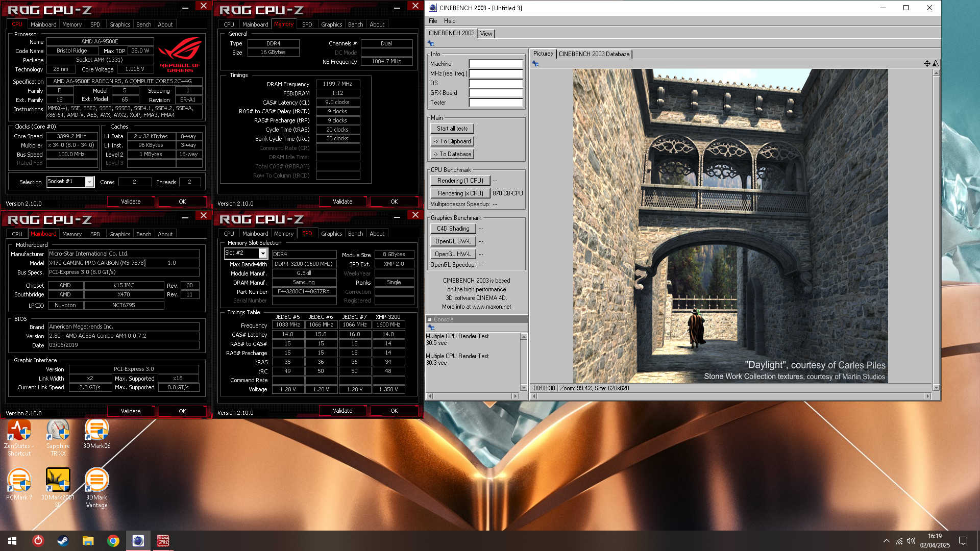Minimize the SPD CPU-Z window
Viewport: 980px width, 551px height.
(397, 216)
